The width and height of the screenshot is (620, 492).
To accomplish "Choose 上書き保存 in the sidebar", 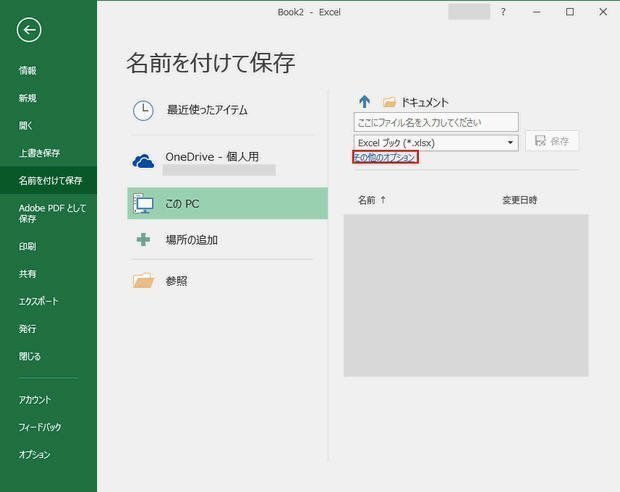I will point(40,153).
